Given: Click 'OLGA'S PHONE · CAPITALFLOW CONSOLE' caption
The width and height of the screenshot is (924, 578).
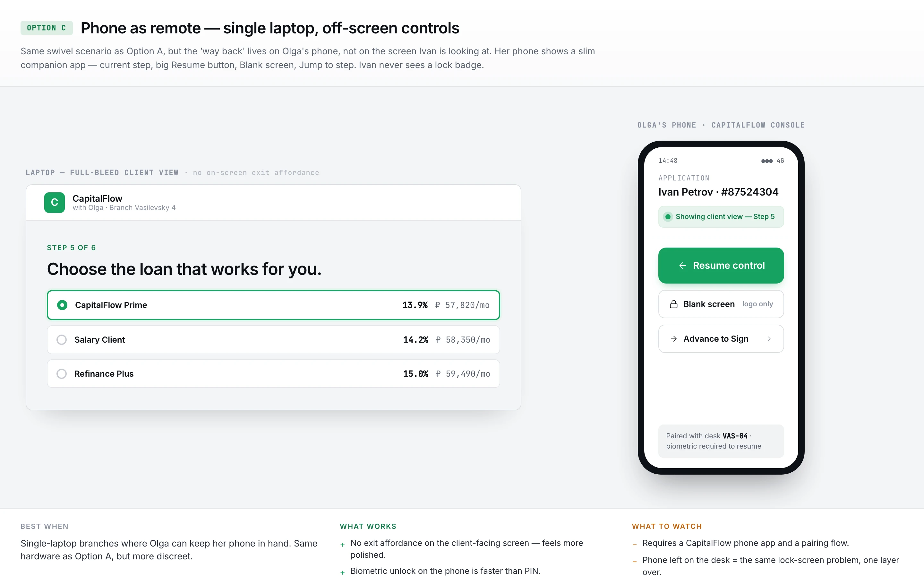Looking at the screenshot, I should (x=721, y=125).
